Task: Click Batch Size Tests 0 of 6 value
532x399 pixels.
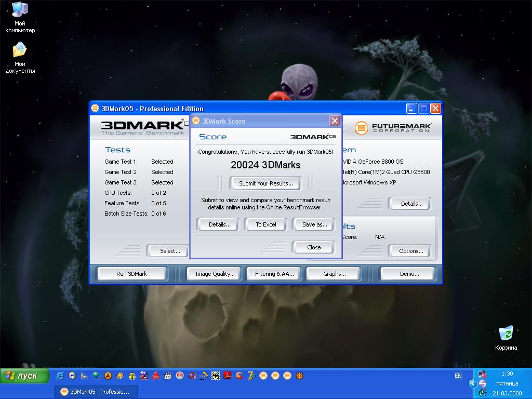Action: click(158, 214)
